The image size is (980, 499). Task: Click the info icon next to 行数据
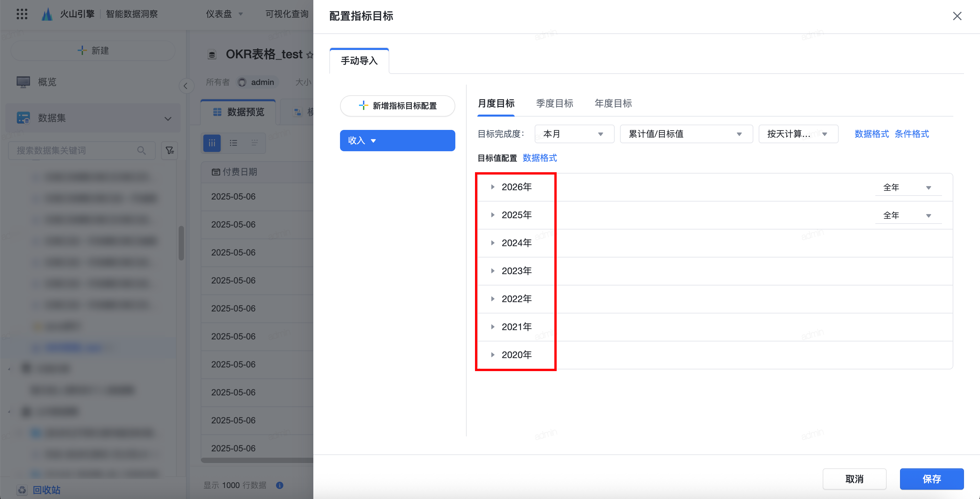[280, 485]
